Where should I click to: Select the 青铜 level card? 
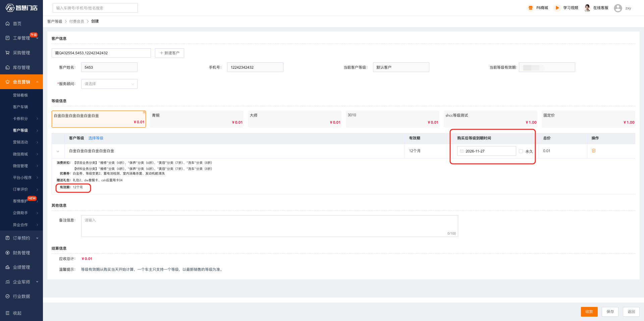tap(197, 119)
